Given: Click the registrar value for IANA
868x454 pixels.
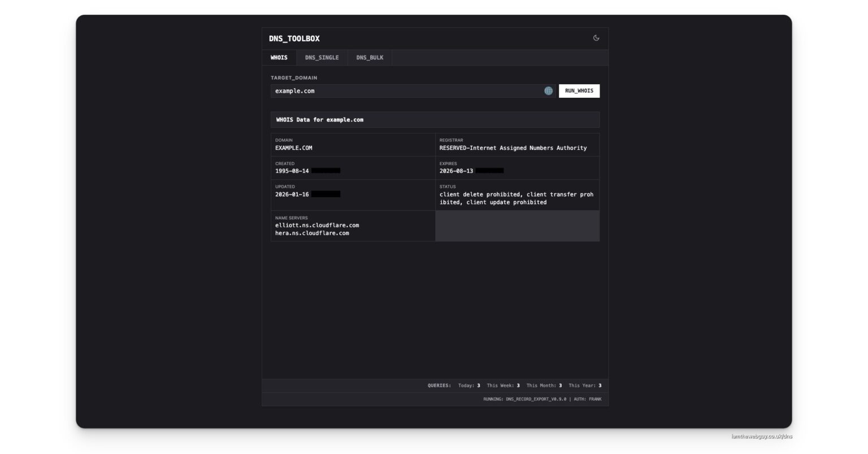Looking at the screenshot, I should point(513,148).
